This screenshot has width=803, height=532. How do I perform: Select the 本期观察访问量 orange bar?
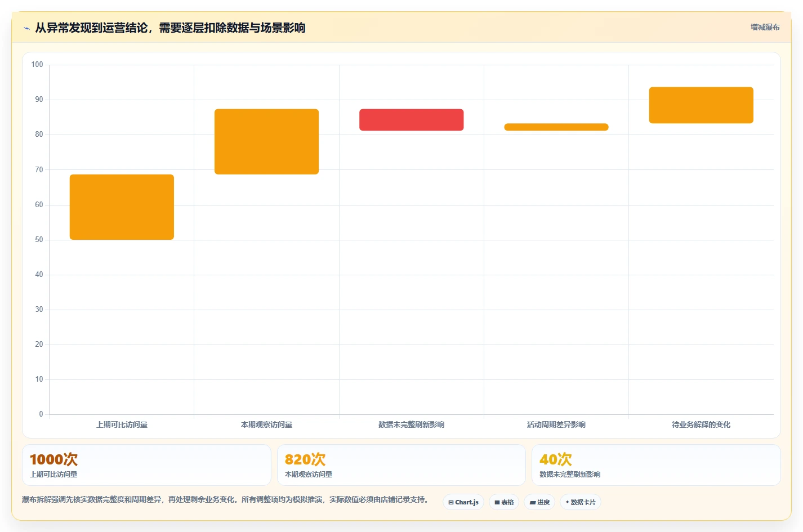pos(266,141)
